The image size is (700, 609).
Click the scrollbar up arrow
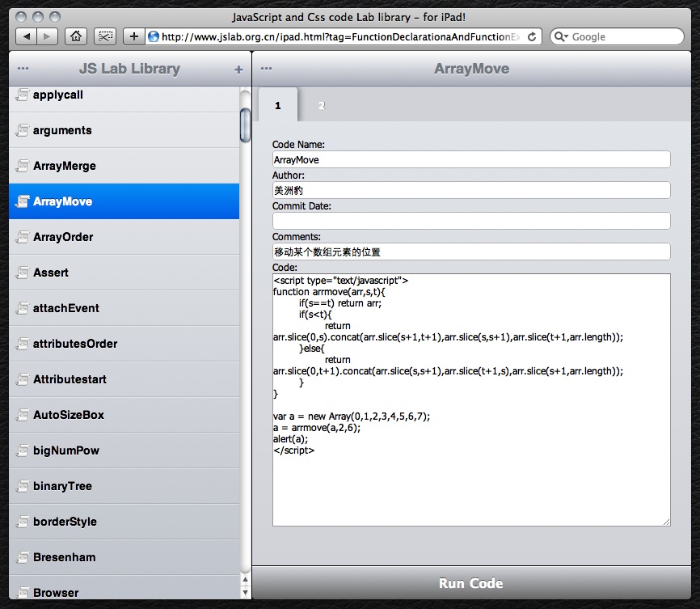[245, 580]
